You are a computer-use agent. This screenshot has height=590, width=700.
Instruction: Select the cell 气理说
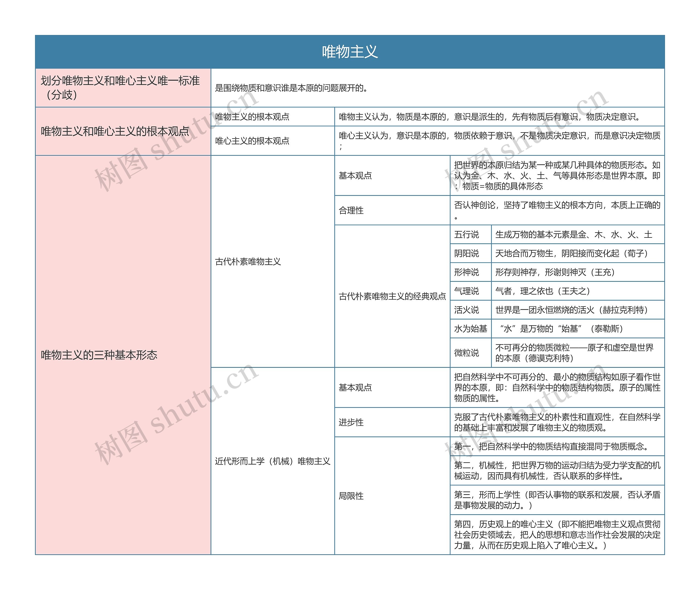click(471, 291)
